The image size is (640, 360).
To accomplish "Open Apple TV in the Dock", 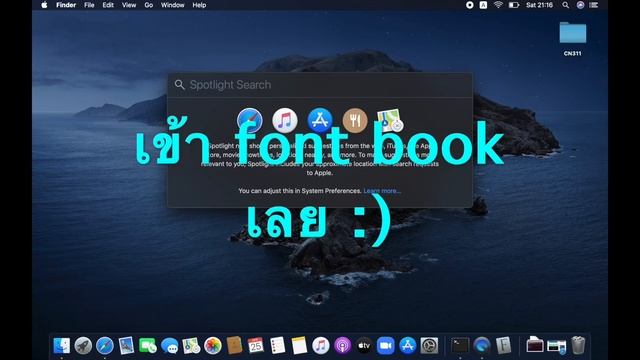I will [364, 346].
